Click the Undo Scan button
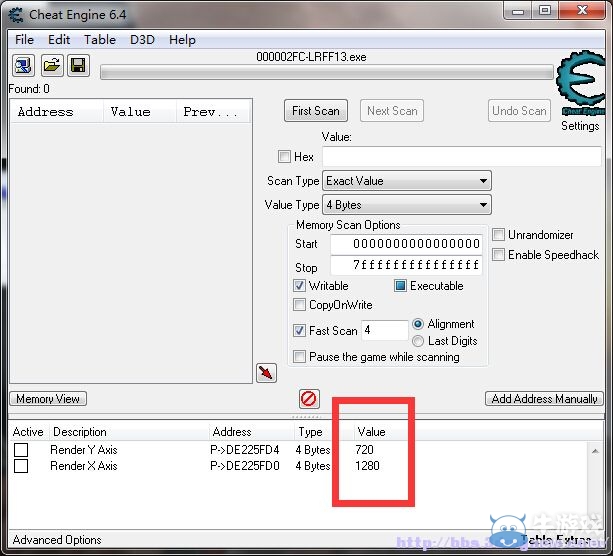This screenshot has height=556, width=613. point(519,111)
